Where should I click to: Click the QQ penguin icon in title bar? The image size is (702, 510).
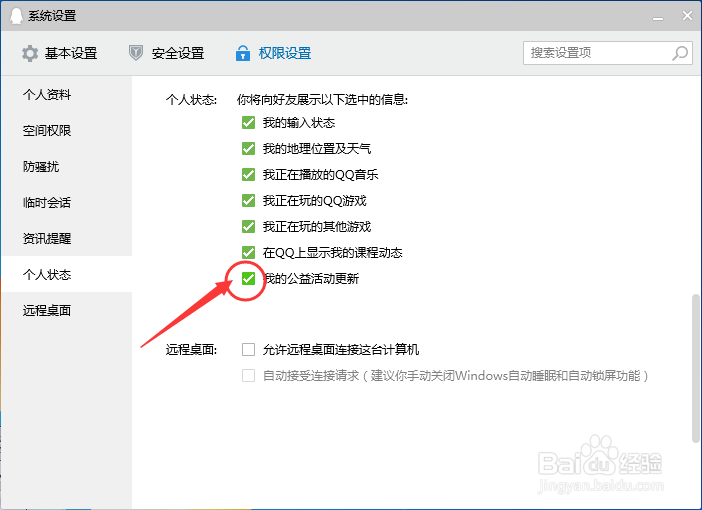click(16, 16)
